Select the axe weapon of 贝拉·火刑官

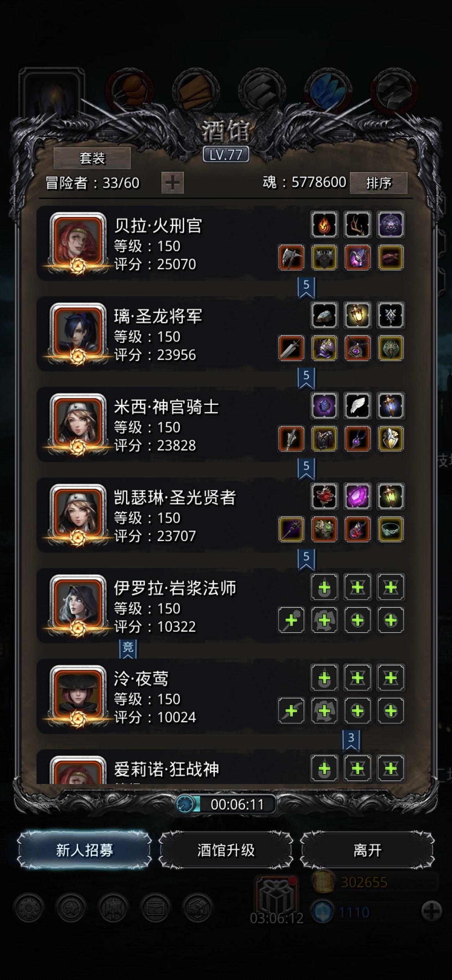click(291, 258)
